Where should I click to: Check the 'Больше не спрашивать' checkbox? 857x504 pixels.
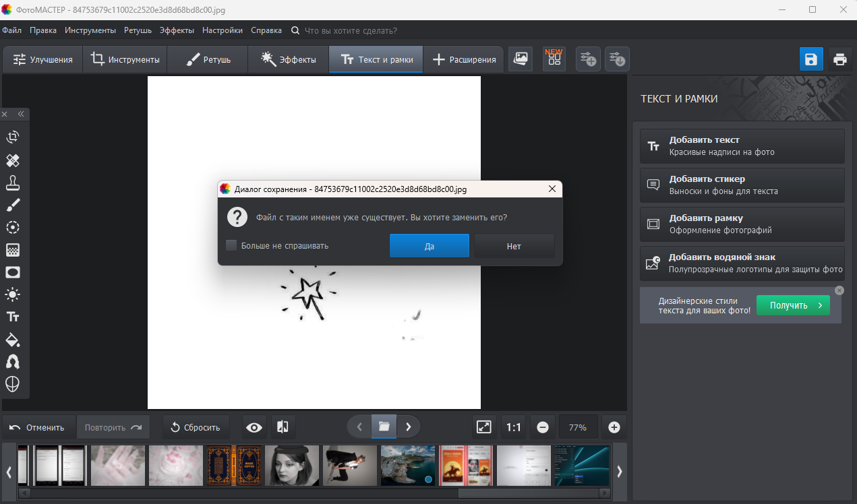coord(231,245)
